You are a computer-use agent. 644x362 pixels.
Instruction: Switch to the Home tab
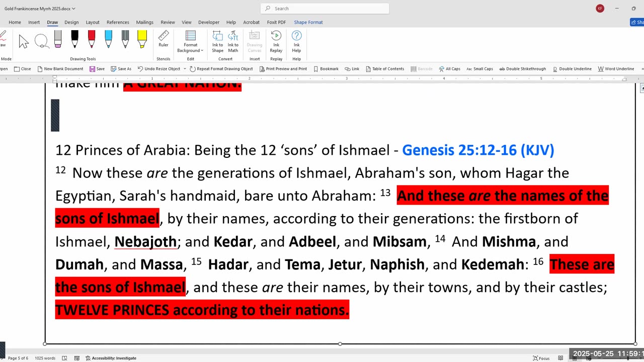tap(15, 22)
